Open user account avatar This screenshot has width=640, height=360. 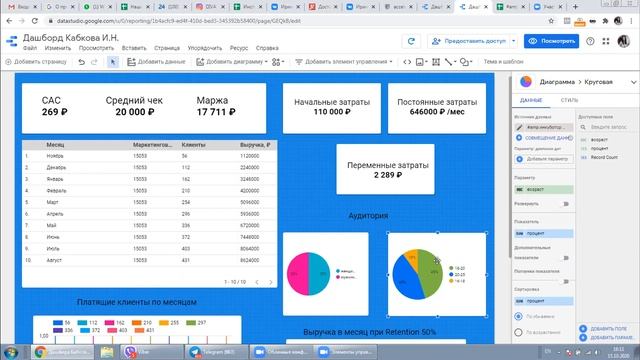coord(623,41)
